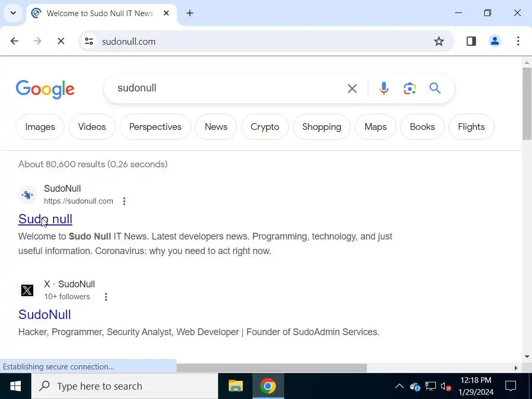The image size is (532, 399).
Task: Click the SudoNull site favicon
Action: tap(27, 195)
